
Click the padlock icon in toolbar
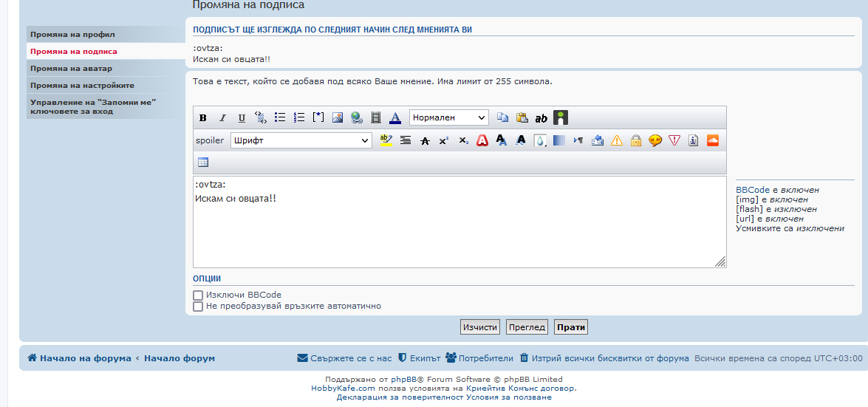pos(635,140)
